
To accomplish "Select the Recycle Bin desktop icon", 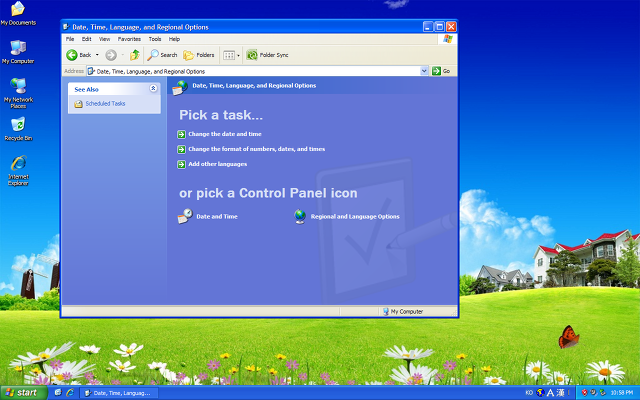I will point(18,129).
